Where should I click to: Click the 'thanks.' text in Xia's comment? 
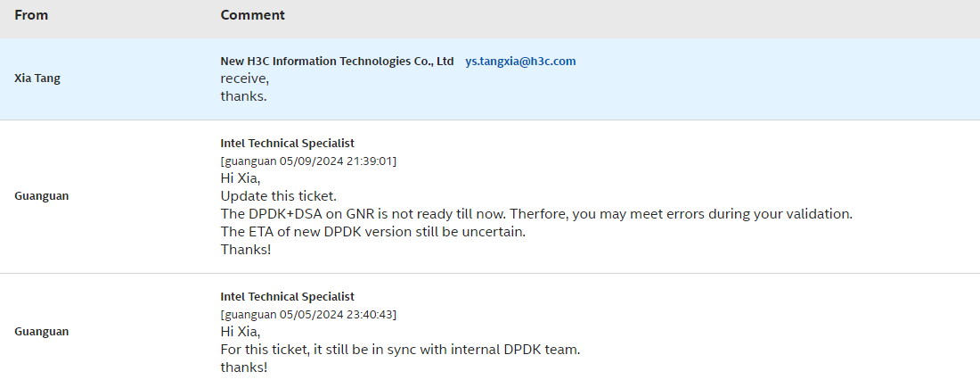tap(244, 96)
